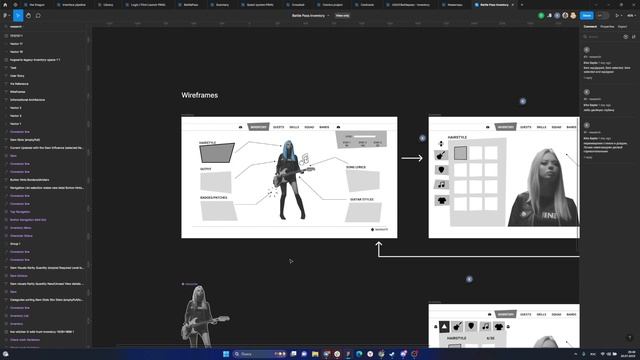Switch to the Export panel tab
Viewport: 640px width, 360px height.
point(622,27)
